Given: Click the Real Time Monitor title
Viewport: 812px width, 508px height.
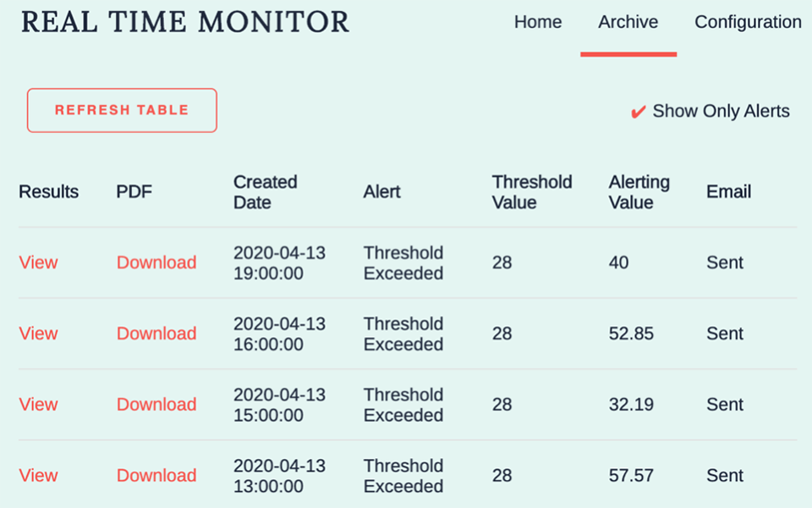Looking at the screenshot, I should click(x=185, y=22).
